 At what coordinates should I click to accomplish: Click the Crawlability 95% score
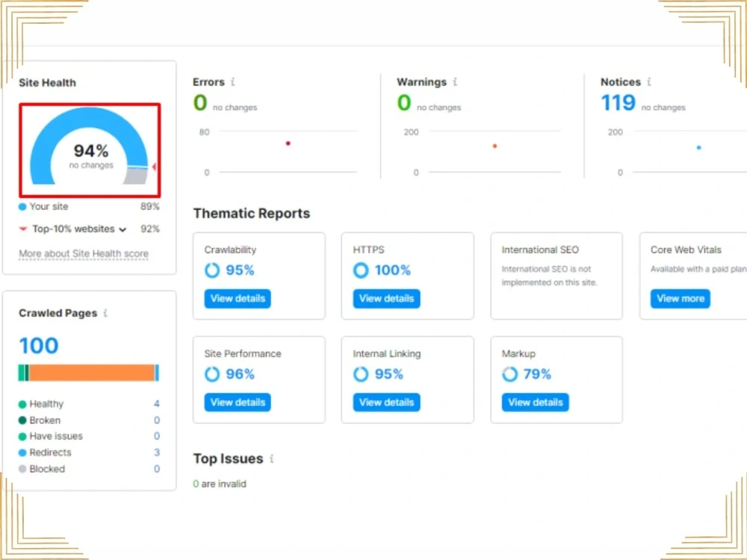coord(240,270)
